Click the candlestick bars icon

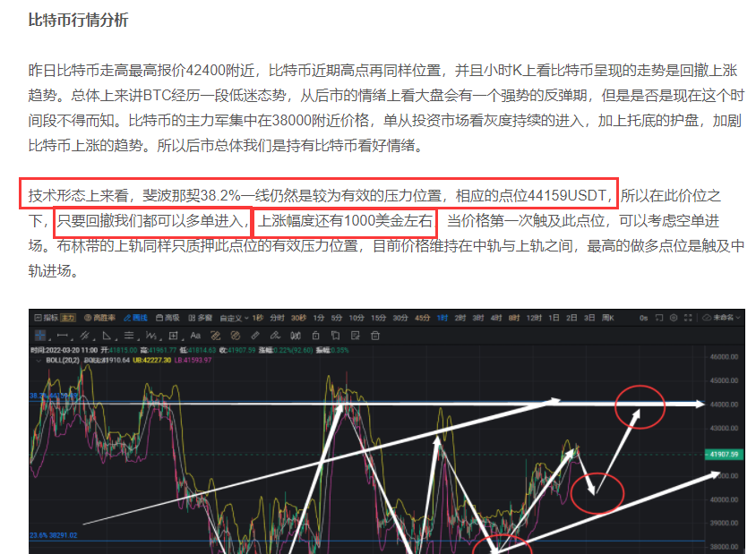coord(296,336)
